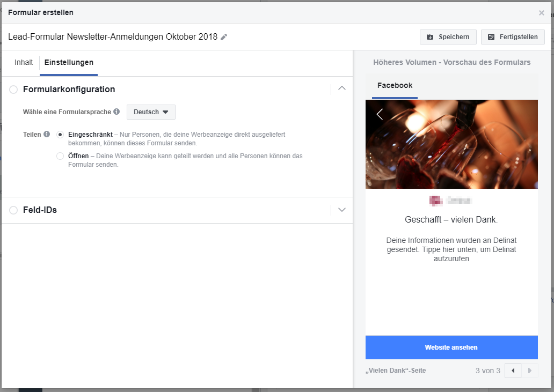Switch to the Inhalt tab
This screenshot has width=554, height=392.
pos(24,62)
